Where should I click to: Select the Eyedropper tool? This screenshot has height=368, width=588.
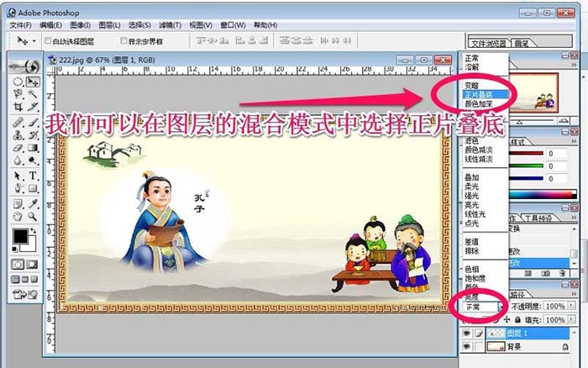[x=33, y=203]
